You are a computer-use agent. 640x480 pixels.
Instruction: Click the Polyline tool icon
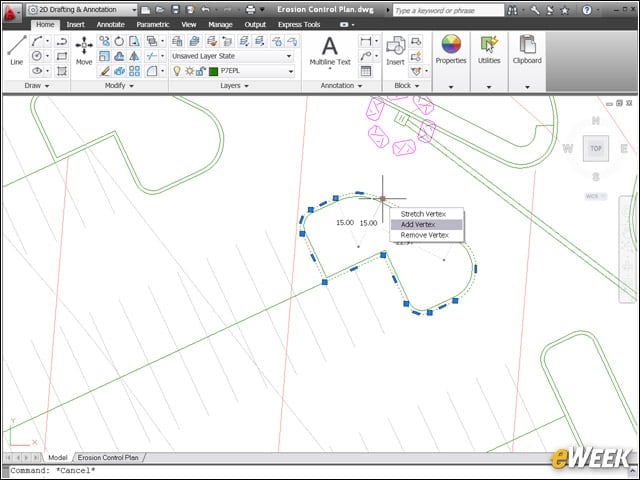tap(62, 41)
